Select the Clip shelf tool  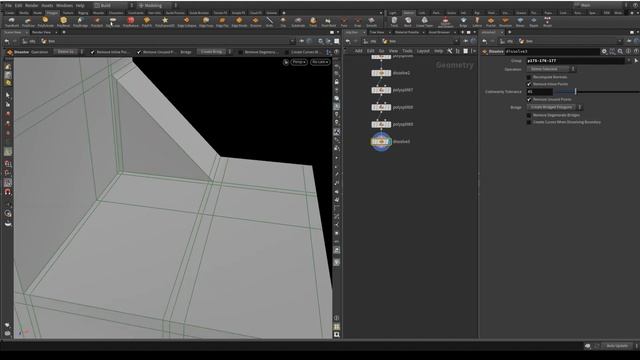pyautogui.click(x=283, y=22)
